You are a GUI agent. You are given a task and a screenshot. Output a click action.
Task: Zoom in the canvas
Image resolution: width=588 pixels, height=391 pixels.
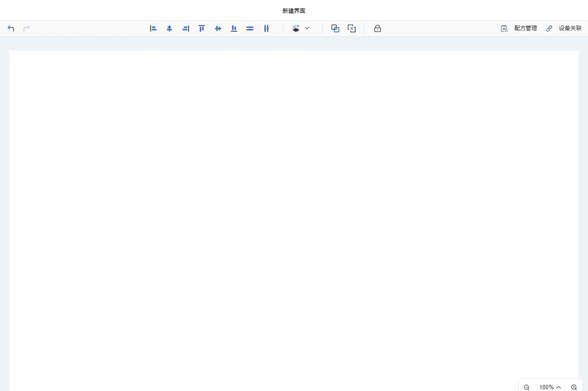pyautogui.click(x=574, y=387)
